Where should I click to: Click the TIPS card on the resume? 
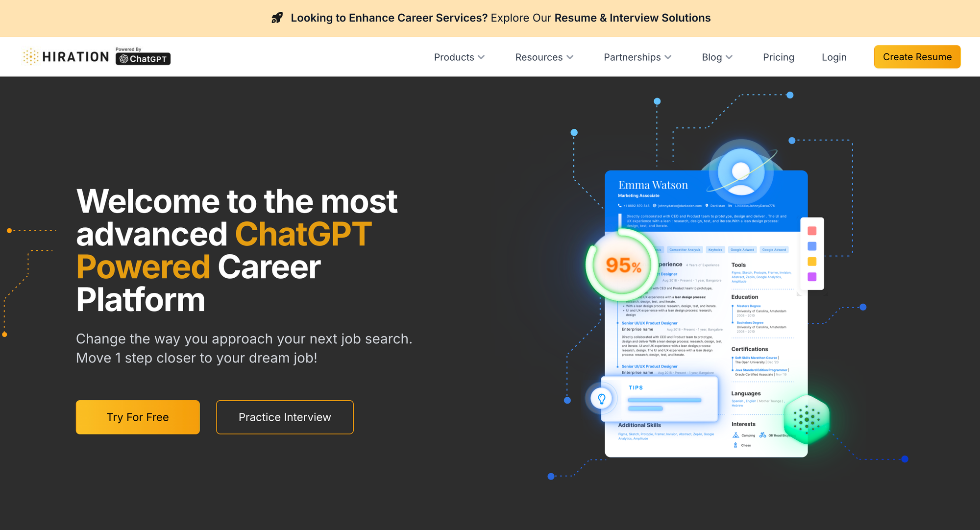[x=660, y=399]
